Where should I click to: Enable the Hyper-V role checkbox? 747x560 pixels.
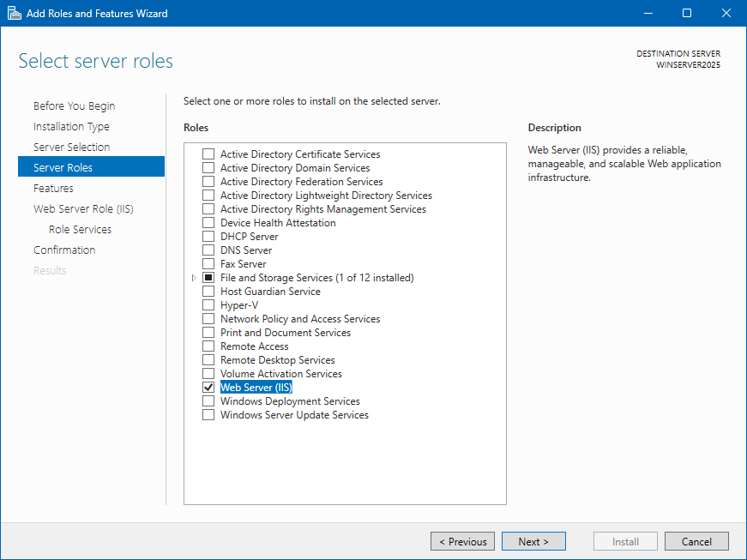click(208, 305)
